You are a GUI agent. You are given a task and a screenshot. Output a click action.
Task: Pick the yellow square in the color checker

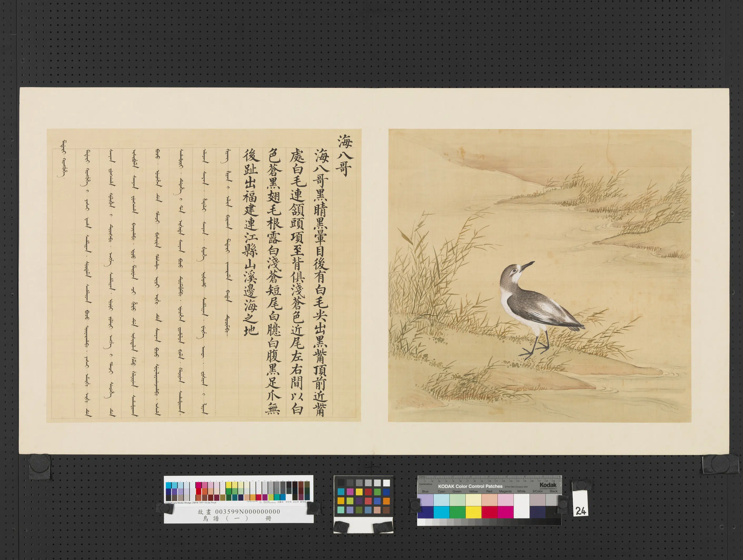tap(359, 492)
